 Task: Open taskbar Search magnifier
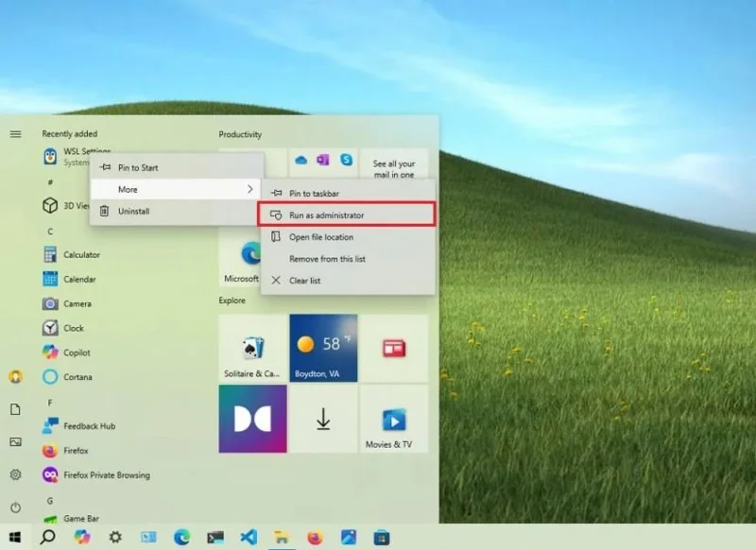(x=48, y=537)
